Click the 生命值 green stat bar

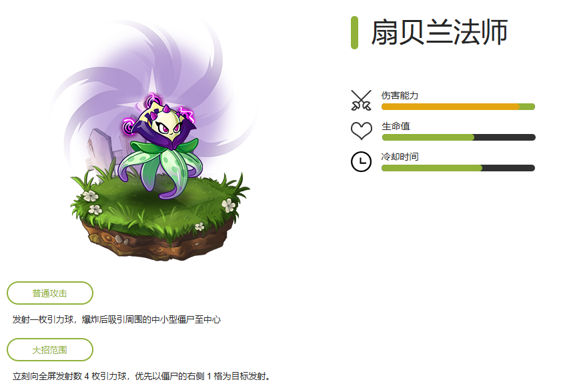pos(458,137)
